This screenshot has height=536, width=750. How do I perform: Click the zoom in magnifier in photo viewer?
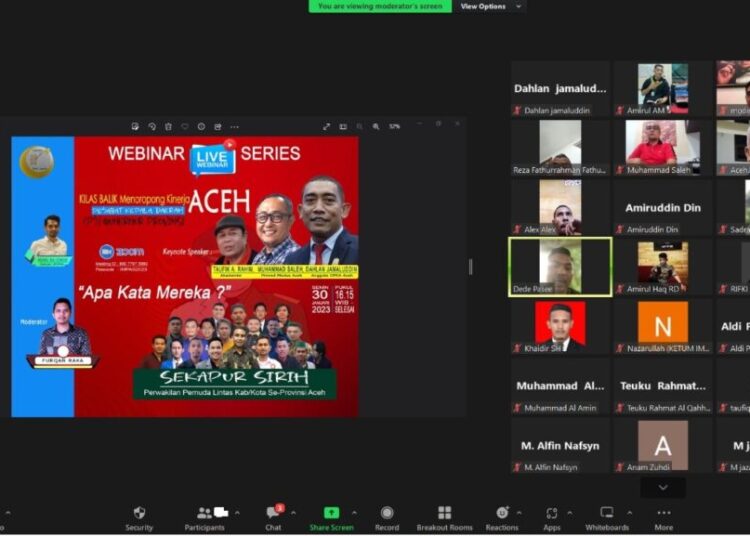(376, 126)
